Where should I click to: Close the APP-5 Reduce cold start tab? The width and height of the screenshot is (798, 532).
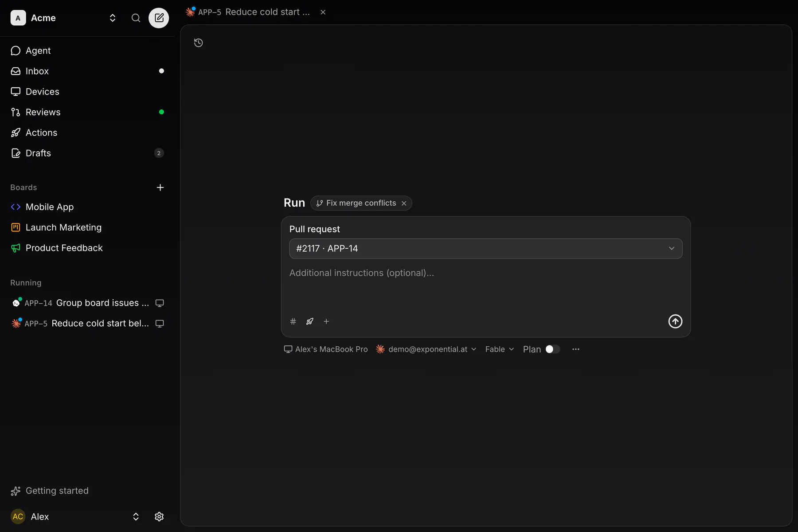323,12
